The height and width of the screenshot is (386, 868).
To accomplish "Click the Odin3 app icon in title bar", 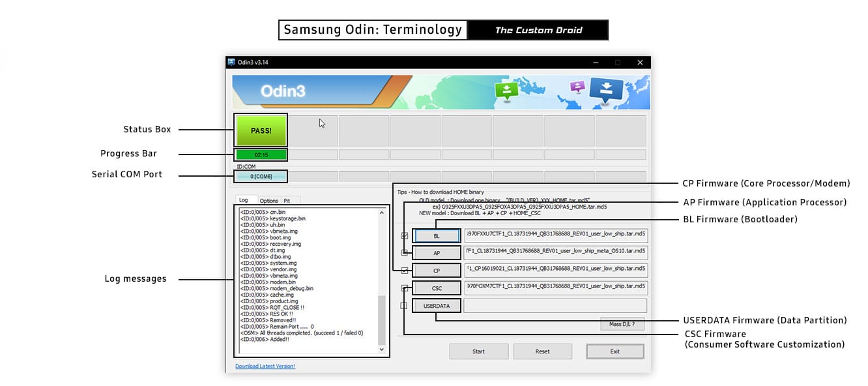I will point(231,63).
